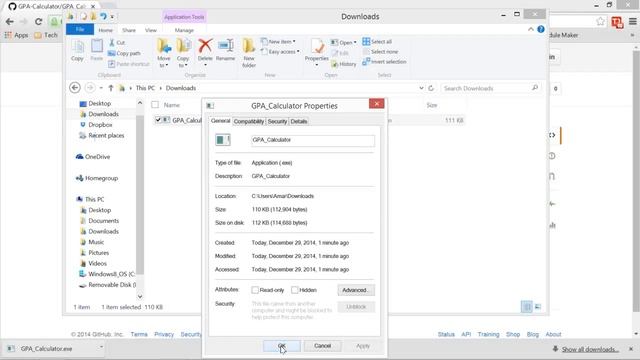Select Recent places in navigation pane
Screen dimensions: 640x360
[102, 136]
